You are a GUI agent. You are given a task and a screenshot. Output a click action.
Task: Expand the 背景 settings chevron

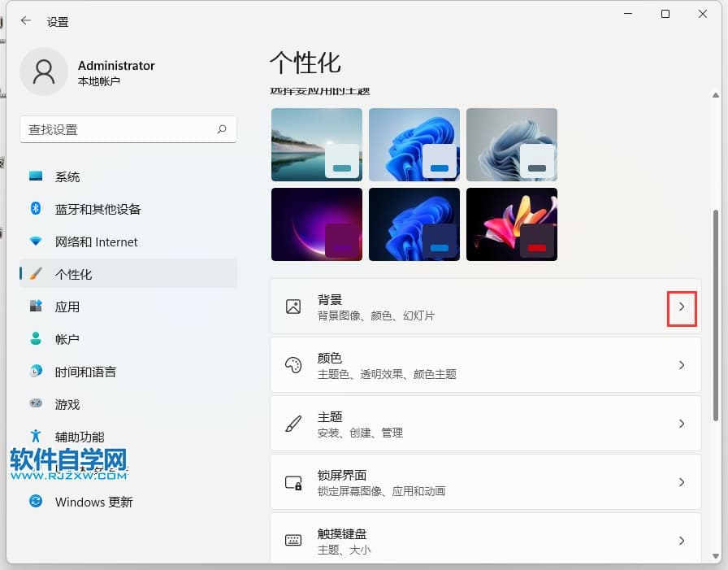tap(682, 307)
